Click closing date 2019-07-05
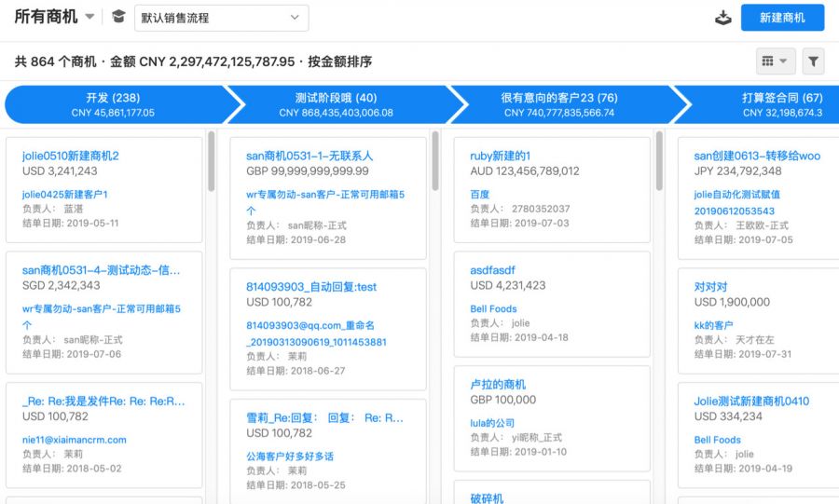839x504 pixels. (x=765, y=239)
